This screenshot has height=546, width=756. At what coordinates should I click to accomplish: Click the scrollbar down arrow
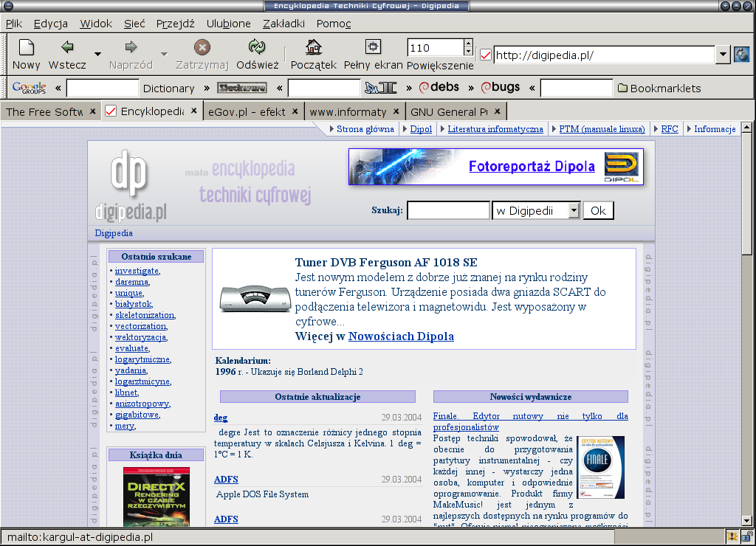coord(747,521)
